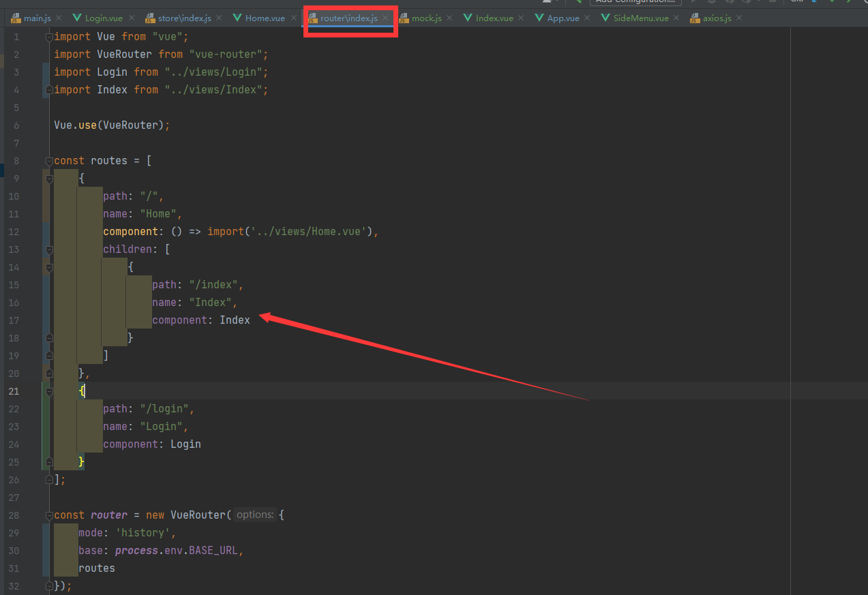Click the fold end marker at line 32
Screen dimensions: 868x595
click(49, 586)
